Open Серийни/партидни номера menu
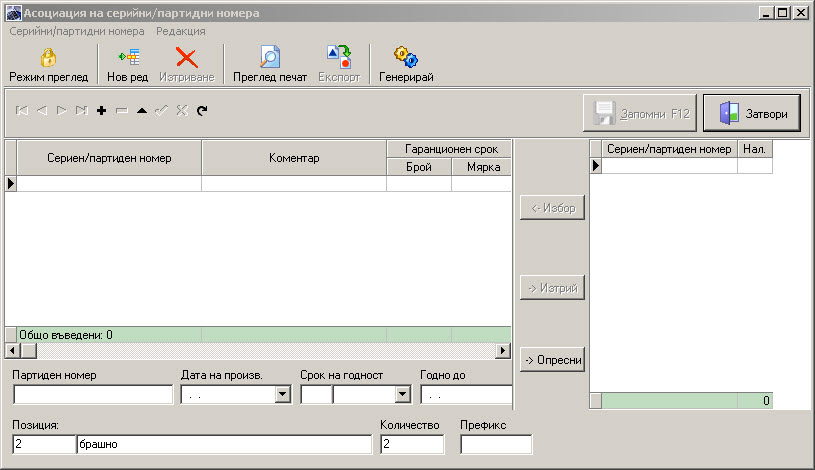 click(77, 31)
